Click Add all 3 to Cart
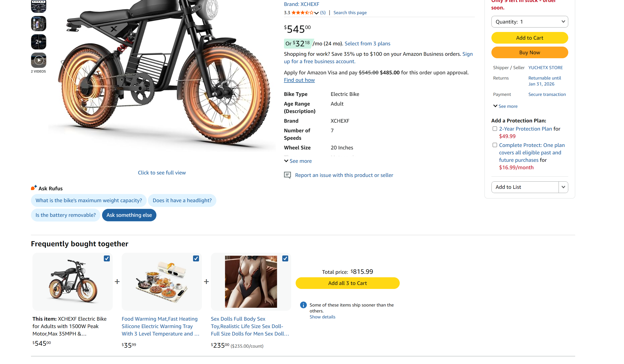This screenshot has width=624, height=364. click(347, 283)
